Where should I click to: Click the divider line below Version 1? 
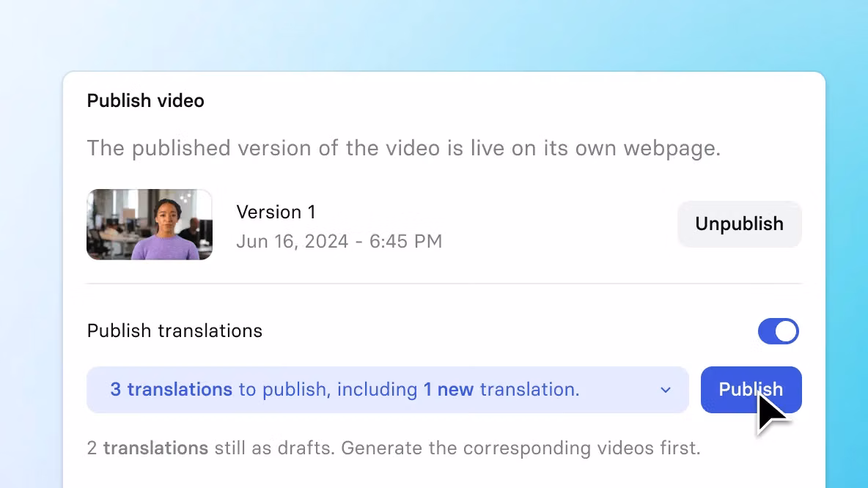[x=444, y=284]
